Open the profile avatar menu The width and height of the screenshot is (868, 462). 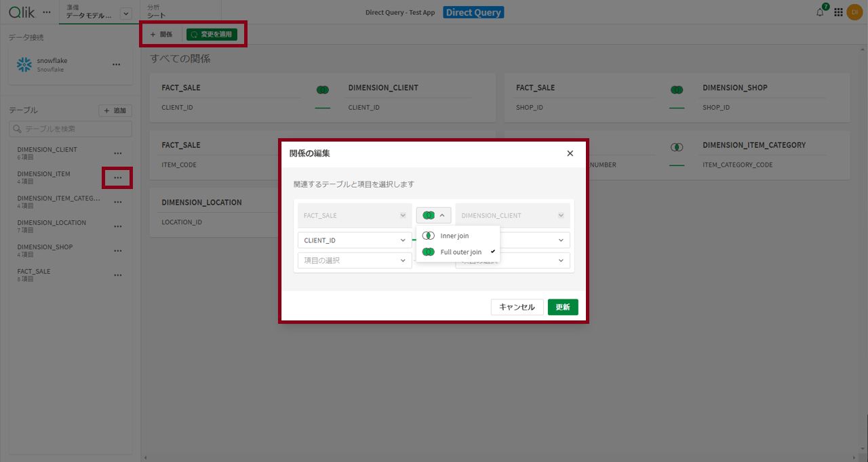[x=855, y=12]
